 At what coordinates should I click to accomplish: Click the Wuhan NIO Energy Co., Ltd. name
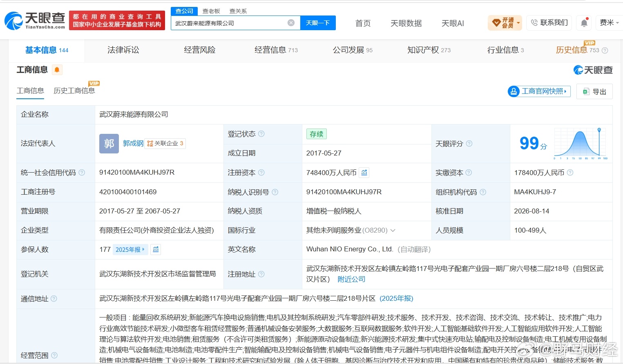point(350,249)
